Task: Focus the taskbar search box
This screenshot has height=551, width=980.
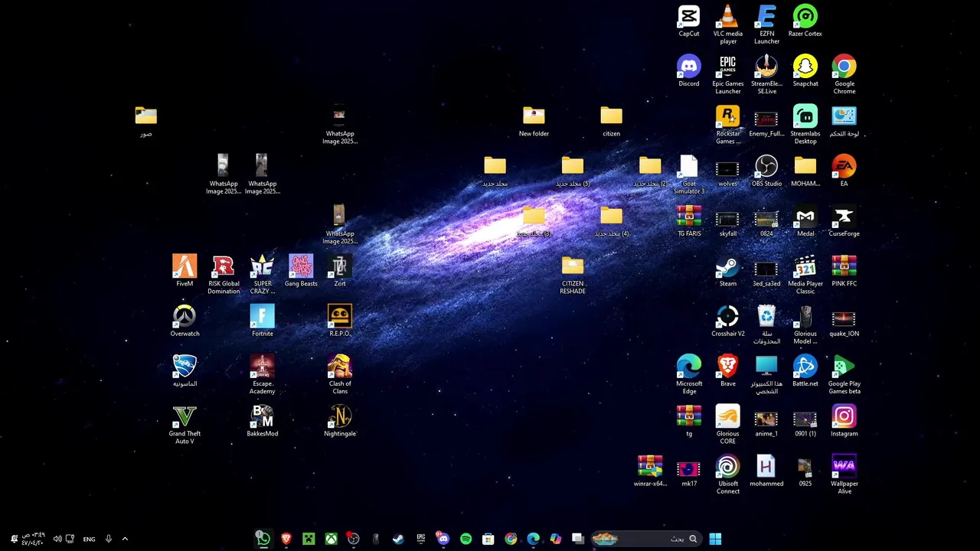Action: (x=646, y=539)
